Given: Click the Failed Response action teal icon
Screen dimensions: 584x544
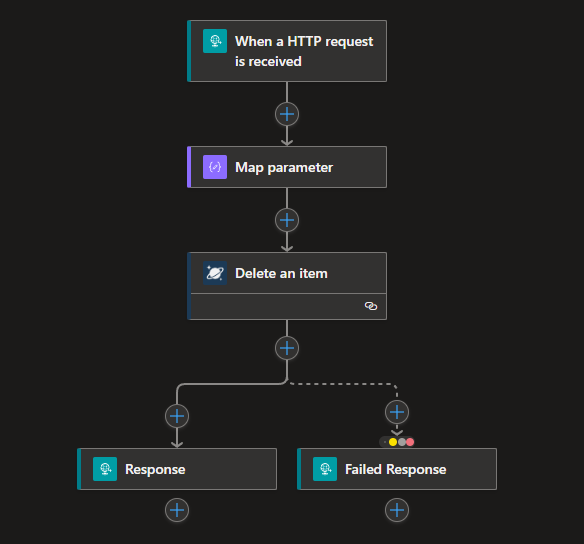Looking at the screenshot, I should click(325, 469).
